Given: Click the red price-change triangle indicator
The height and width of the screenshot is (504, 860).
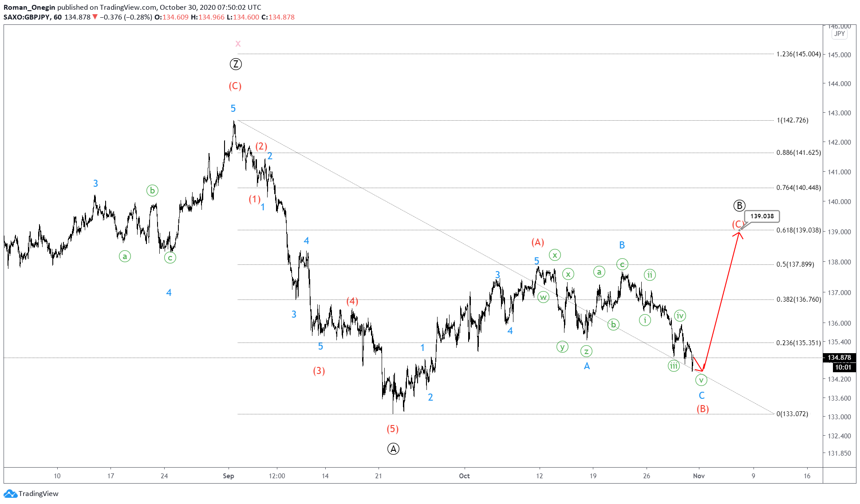Looking at the screenshot, I should point(94,17).
